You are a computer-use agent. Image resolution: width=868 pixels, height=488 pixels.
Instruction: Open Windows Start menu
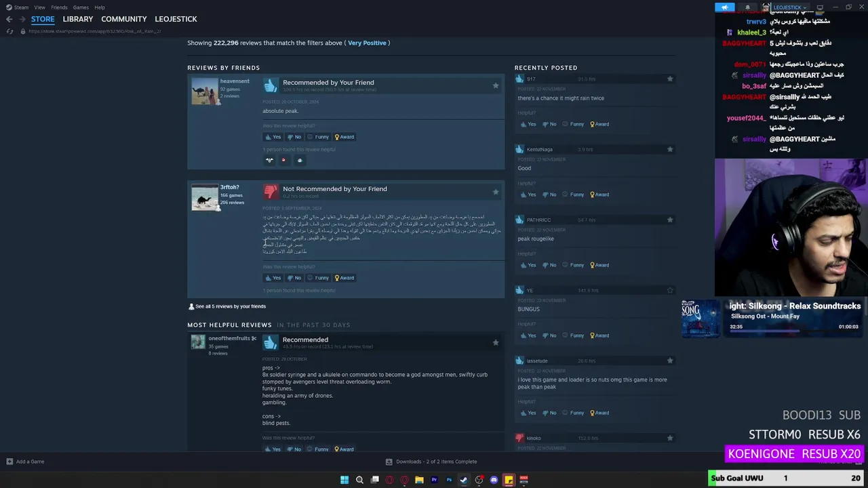click(344, 480)
